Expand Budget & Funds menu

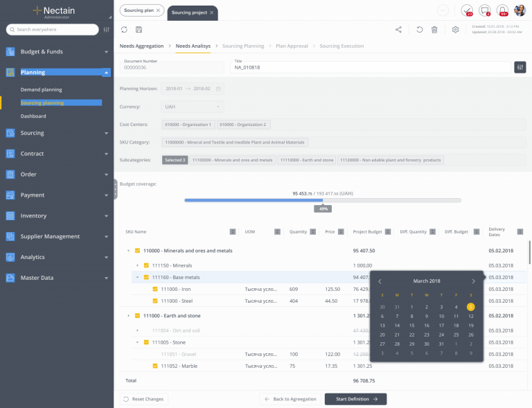coord(106,52)
